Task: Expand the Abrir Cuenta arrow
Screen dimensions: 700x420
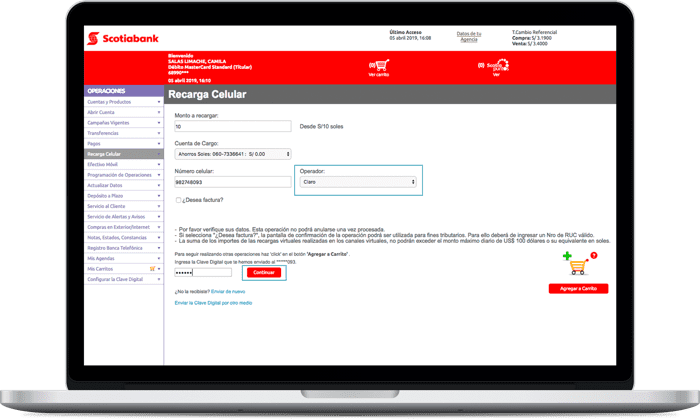Action: [159, 112]
